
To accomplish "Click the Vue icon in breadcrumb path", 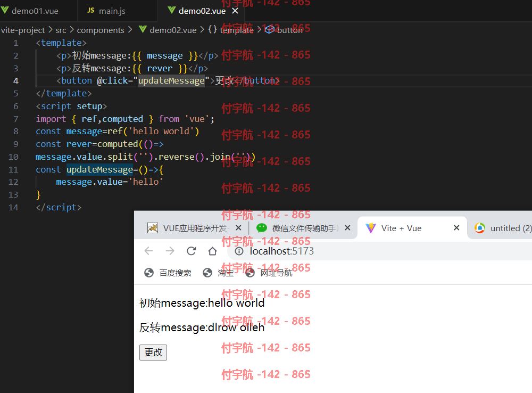I will 143,29.
